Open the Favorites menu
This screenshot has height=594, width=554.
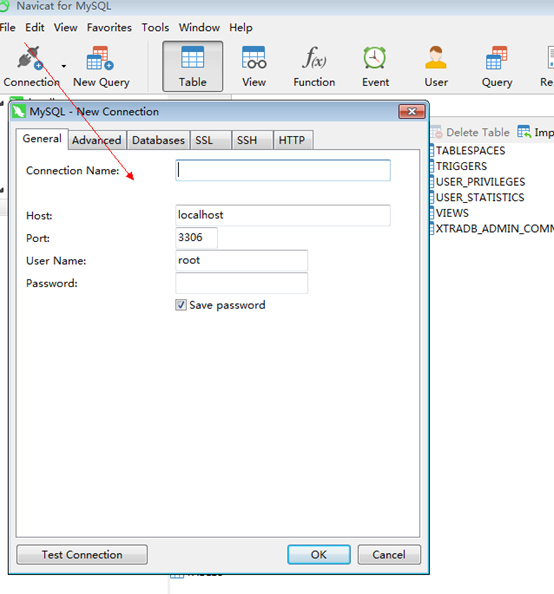109,28
